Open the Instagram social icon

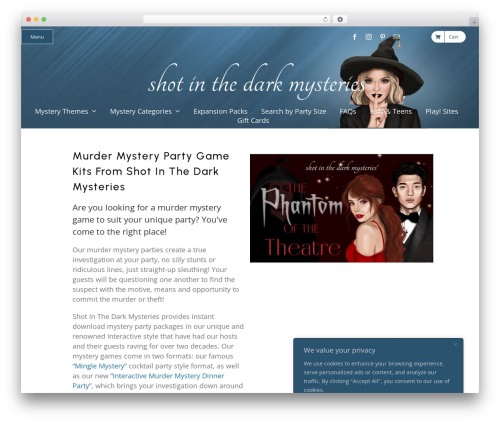pos(368,37)
